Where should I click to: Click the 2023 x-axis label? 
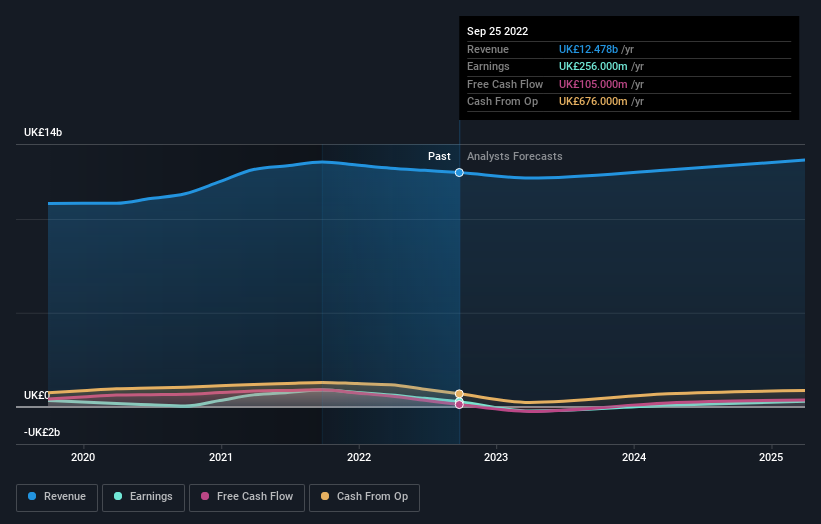pyautogui.click(x=496, y=457)
